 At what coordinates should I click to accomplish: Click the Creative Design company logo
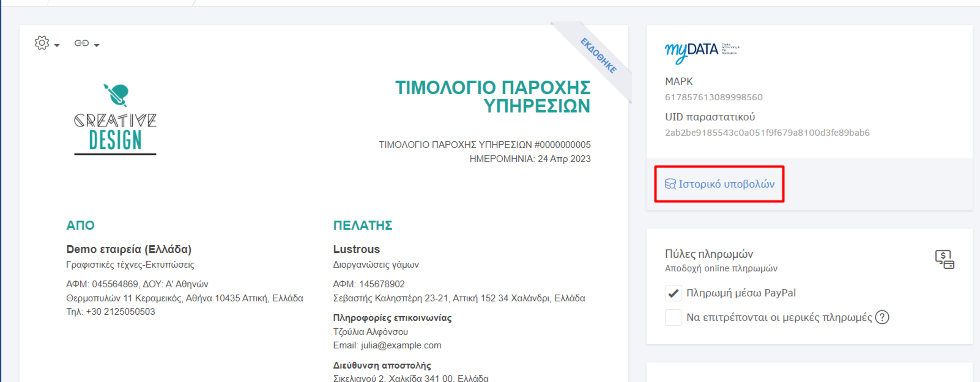point(115,119)
